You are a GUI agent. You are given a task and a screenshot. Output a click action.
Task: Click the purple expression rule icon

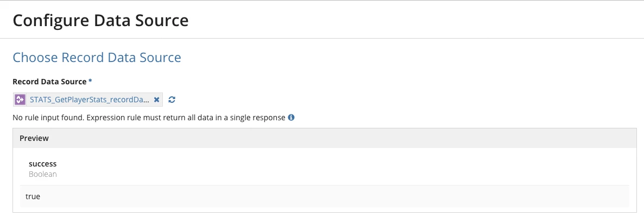20,100
